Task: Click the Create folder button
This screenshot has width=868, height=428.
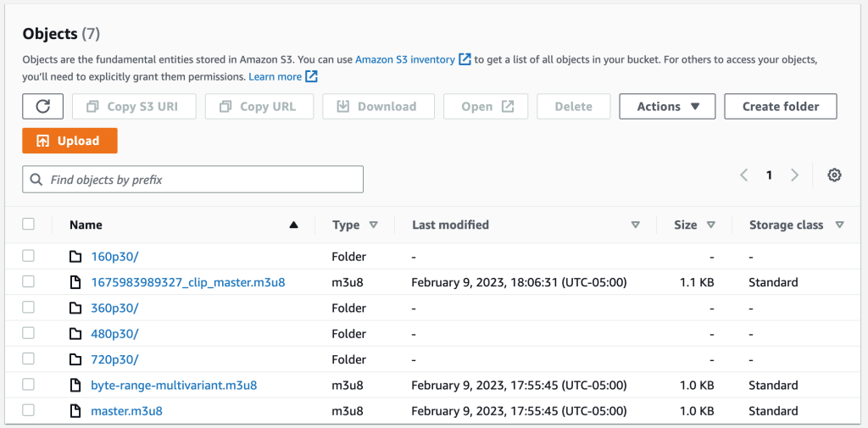Action: tap(780, 107)
